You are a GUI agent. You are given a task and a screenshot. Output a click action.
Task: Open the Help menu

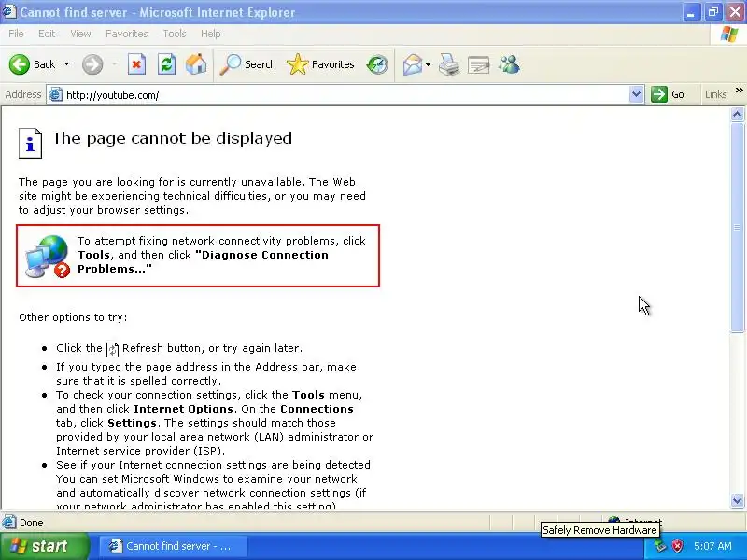(211, 34)
